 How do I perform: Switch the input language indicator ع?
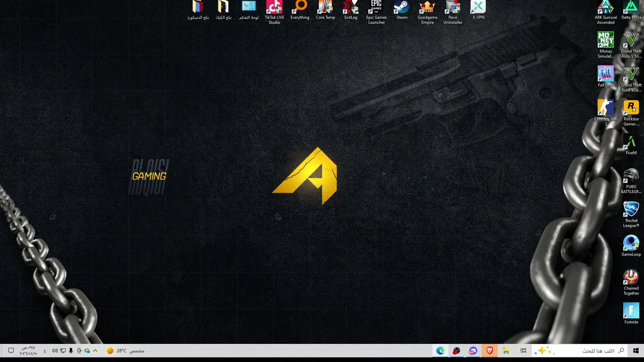45,351
